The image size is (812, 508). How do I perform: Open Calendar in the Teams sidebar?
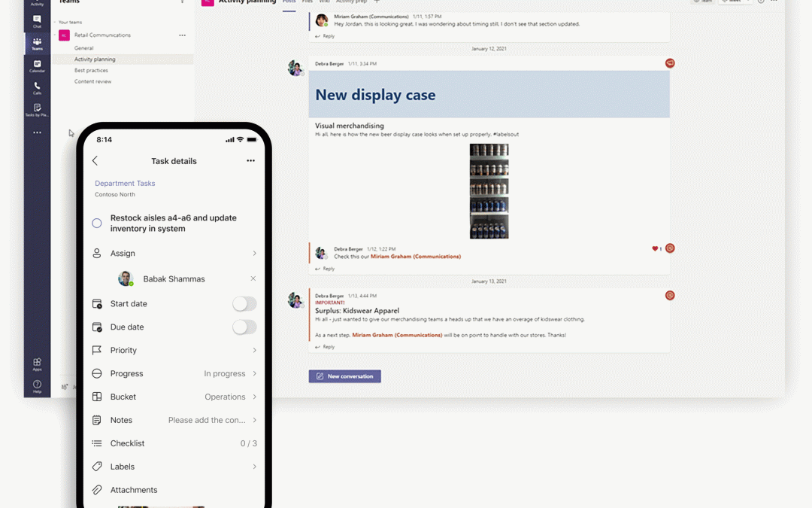pos(37,66)
